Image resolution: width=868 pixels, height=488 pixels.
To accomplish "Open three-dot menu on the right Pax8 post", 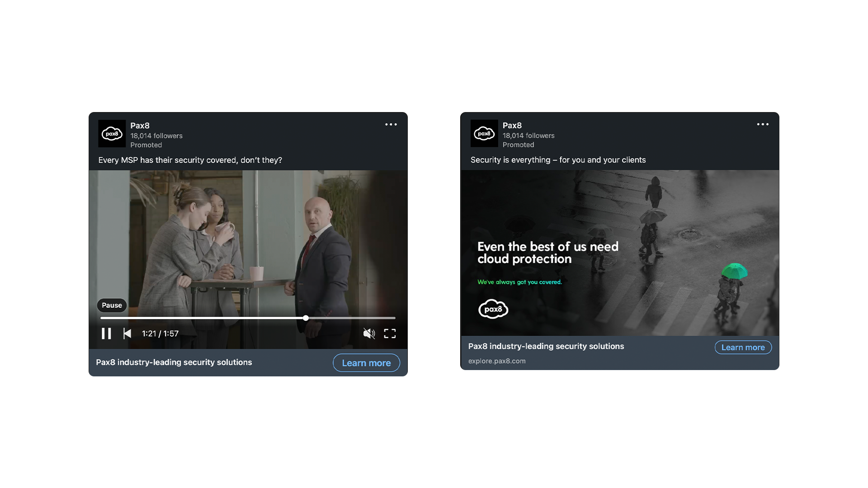I will [x=763, y=124].
